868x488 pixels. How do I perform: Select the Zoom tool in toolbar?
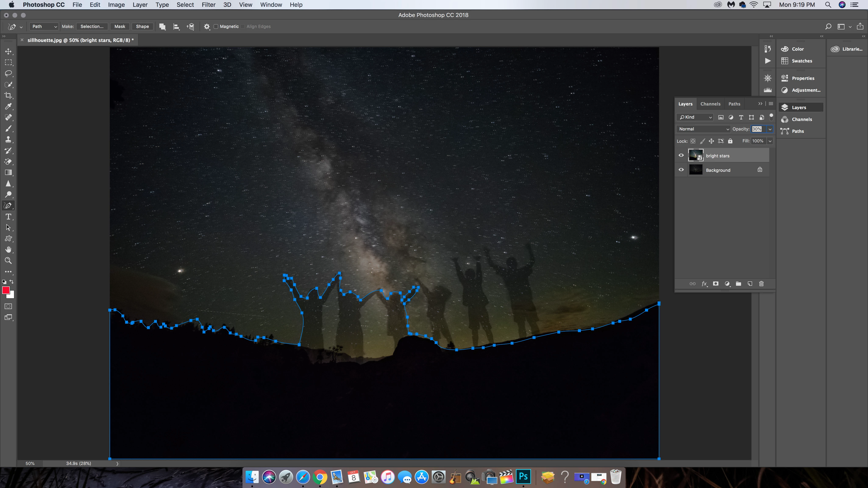click(x=8, y=260)
